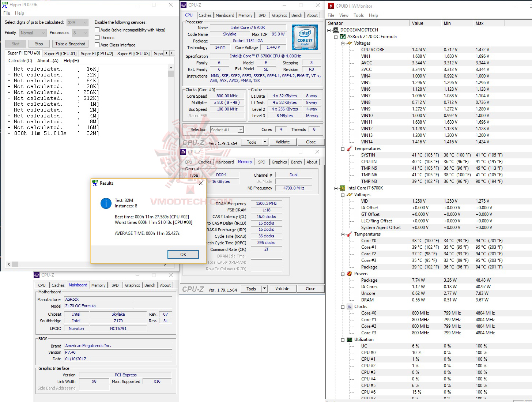Viewport: 532px width, 402px height.
Task: Collapse the DODGEVMODTECH tree node
Action: pos(329,30)
